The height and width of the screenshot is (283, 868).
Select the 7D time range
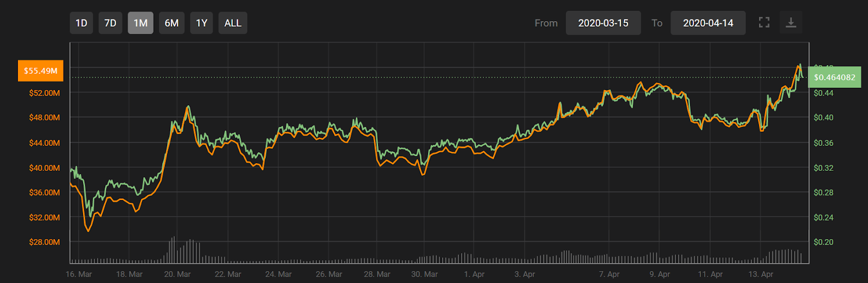click(110, 23)
